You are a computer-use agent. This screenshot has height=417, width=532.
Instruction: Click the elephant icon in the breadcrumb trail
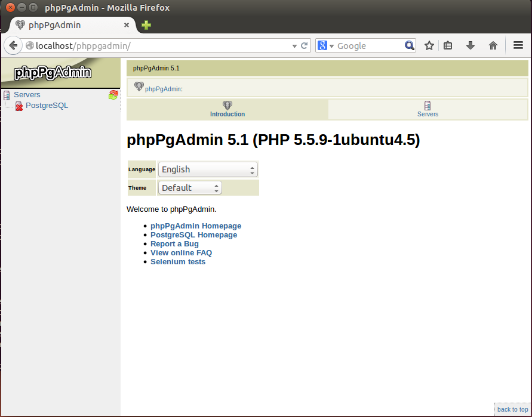point(139,87)
